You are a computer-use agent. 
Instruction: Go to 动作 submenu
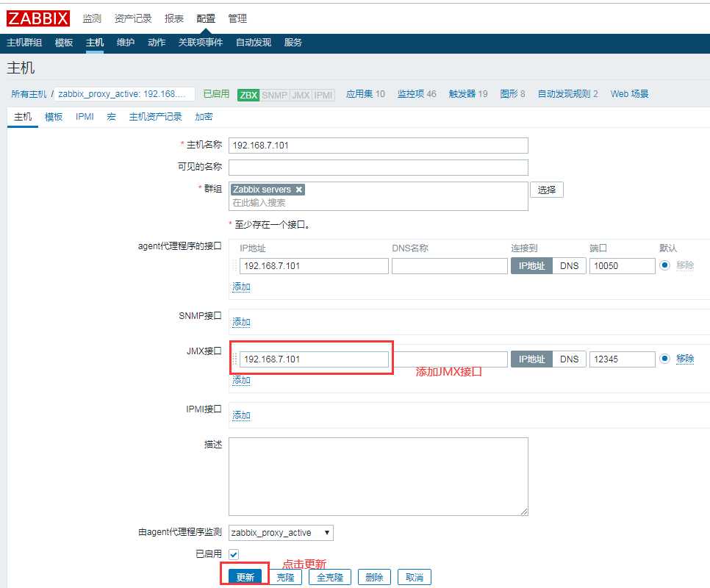point(157,43)
